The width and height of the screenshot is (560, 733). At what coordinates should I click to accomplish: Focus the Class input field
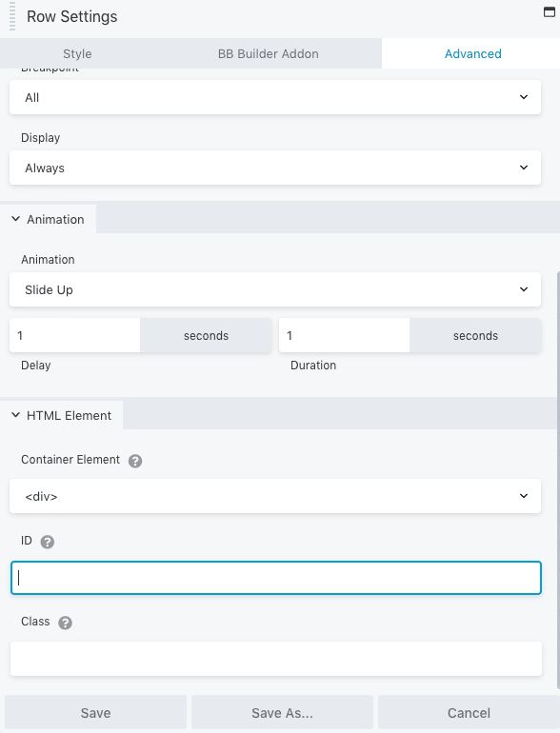point(276,659)
